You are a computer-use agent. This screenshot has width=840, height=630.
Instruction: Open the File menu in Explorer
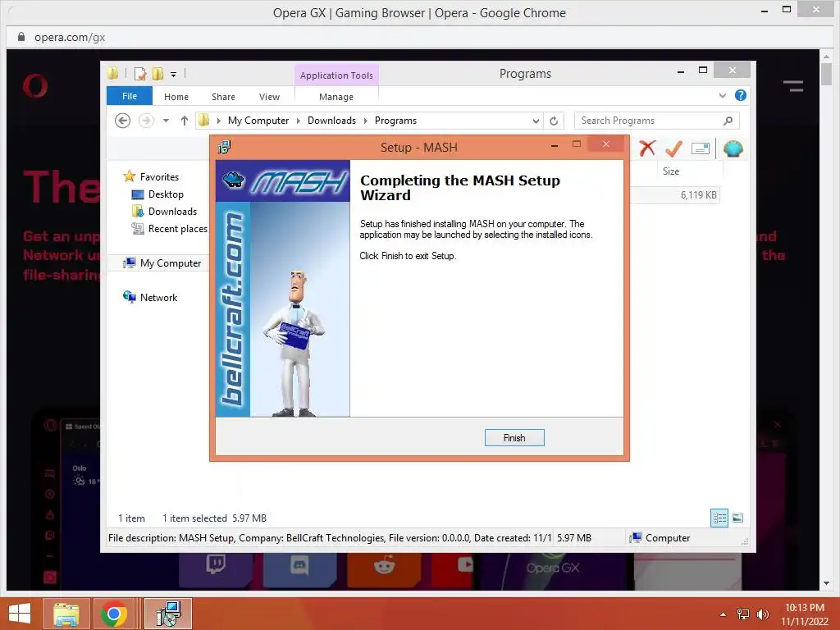coord(130,96)
